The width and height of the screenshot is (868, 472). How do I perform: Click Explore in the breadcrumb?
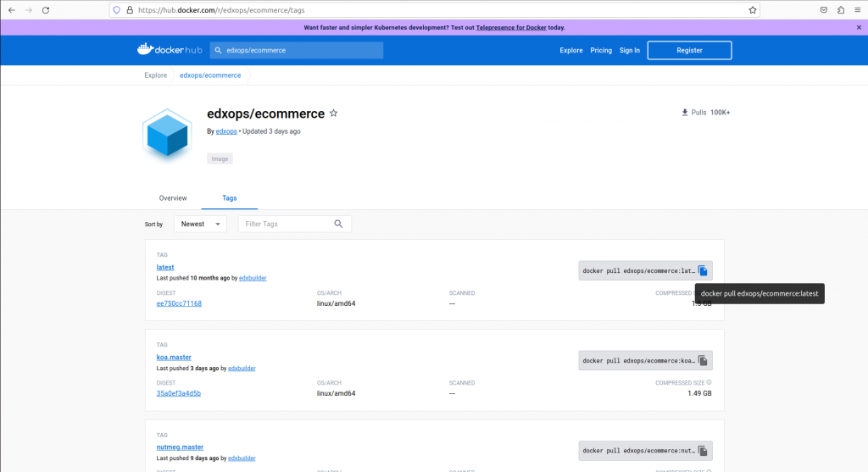[156, 75]
